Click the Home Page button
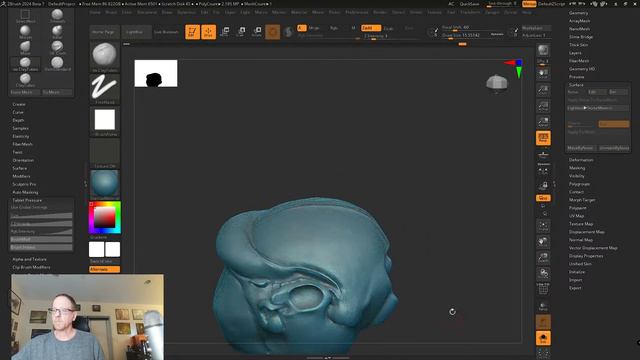This screenshot has width=640, height=360. (103, 32)
